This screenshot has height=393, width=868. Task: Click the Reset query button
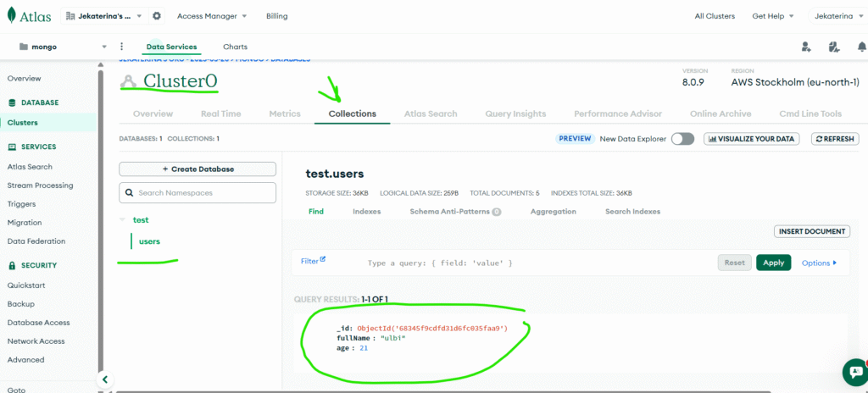click(x=735, y=263)
